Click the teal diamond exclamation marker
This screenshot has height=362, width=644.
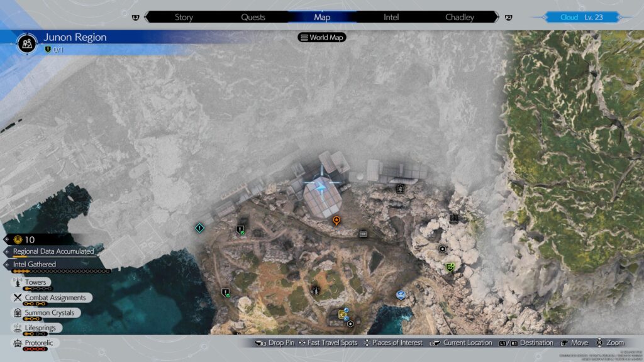click(199, 228)
